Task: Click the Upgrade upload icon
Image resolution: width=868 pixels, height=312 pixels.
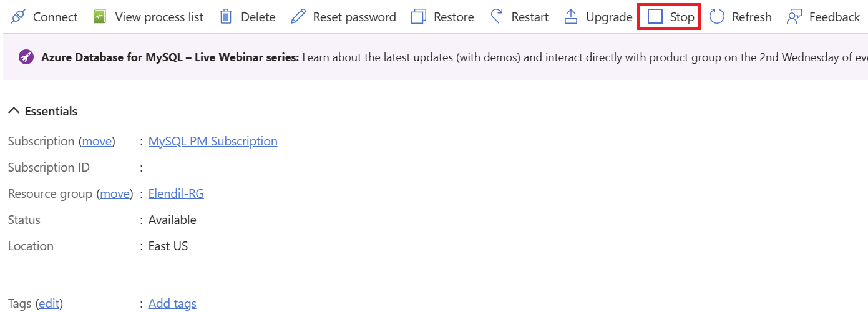Action: [x=571, y=17]
